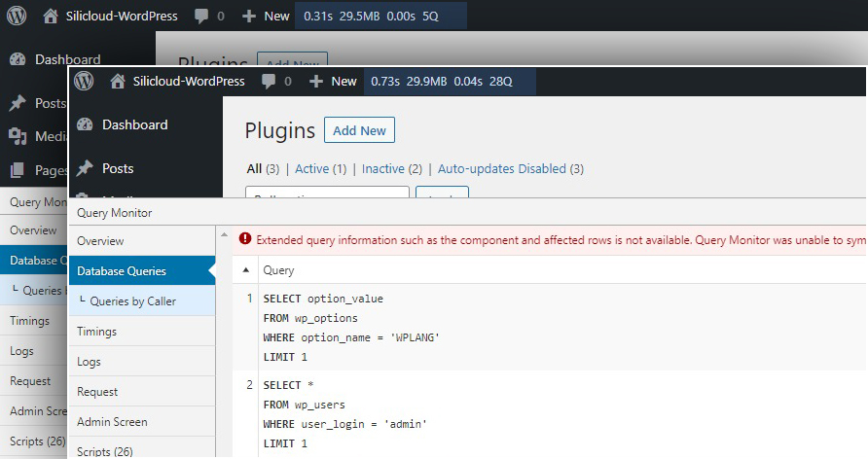Select Overview panel in front Query Monitor
Viewport: 868px width, 459px height.
tap(142, 241)
